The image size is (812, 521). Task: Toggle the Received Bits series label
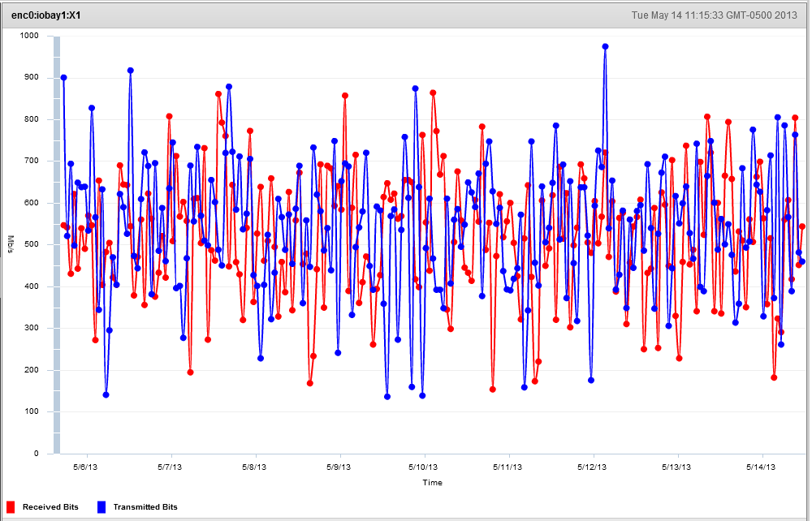(x=50, y=507)
